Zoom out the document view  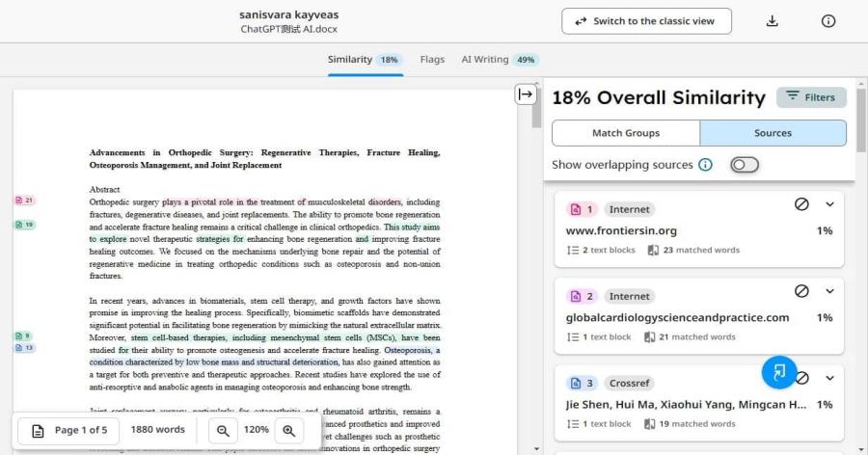(x=223, y=430)
